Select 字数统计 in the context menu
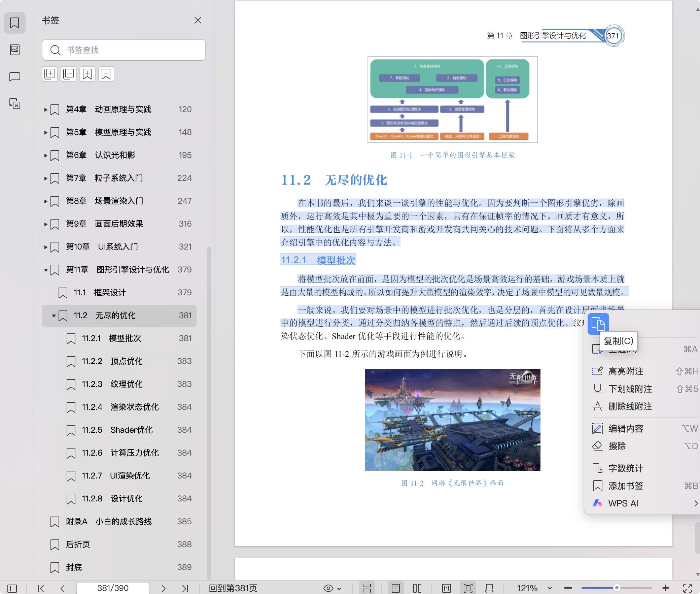700x594 pixels. (x=625, y=468)
